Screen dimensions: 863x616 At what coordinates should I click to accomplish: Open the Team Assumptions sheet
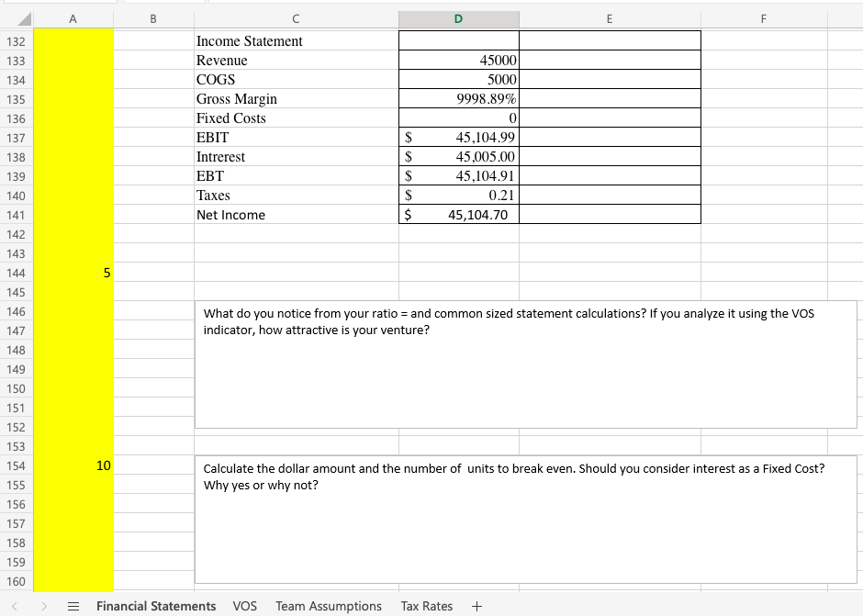(328, 606)
